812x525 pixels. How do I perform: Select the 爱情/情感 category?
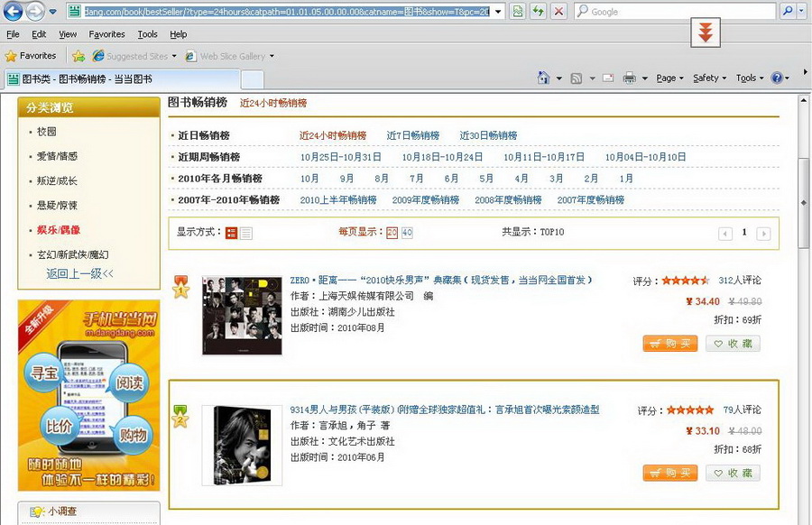coord(57,156)
